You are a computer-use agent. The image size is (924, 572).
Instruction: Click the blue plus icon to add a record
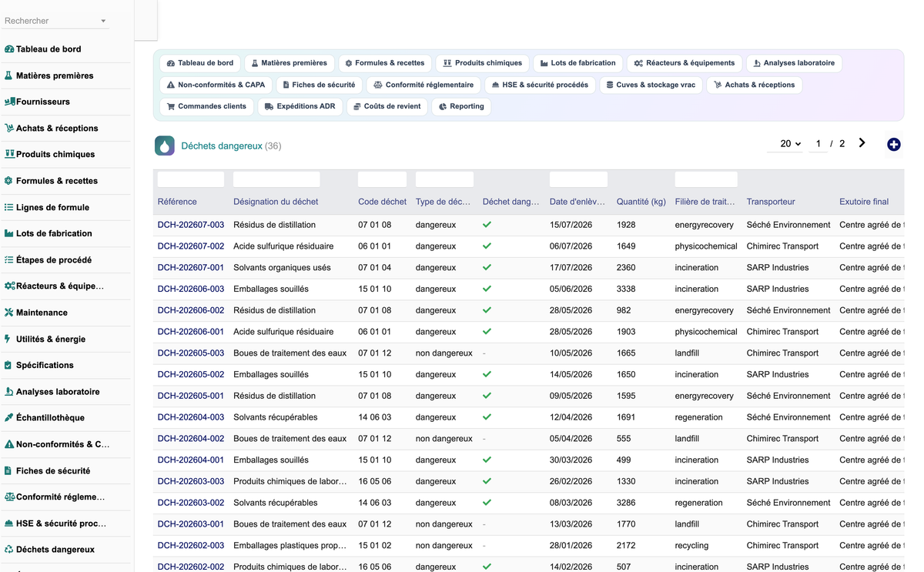click(x=893, y=145)
